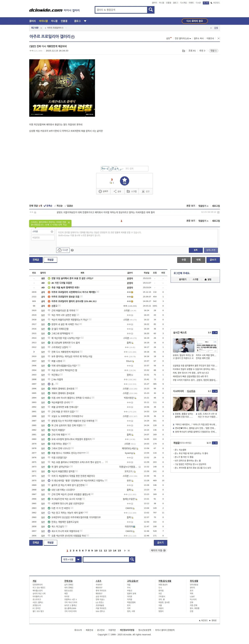Click the captcha code image
The image size is (249, 644).
tap(112, 169)
